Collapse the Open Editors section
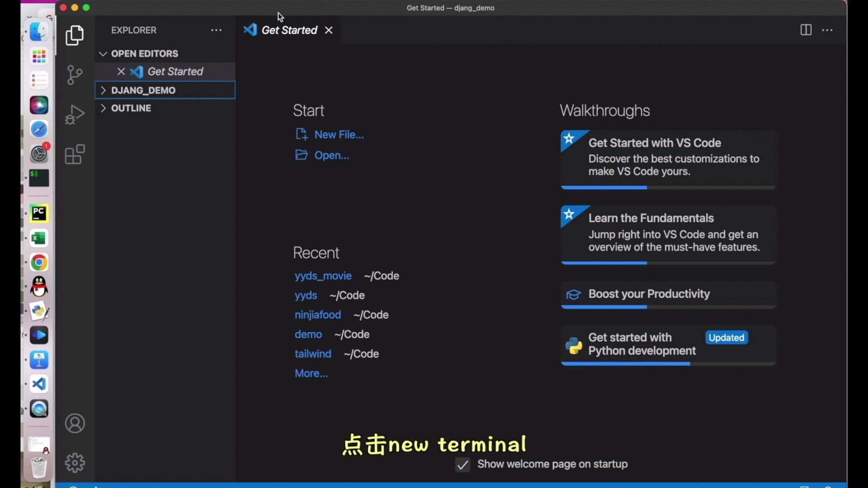The image size is (868, 488). click(x=104, y=53)
